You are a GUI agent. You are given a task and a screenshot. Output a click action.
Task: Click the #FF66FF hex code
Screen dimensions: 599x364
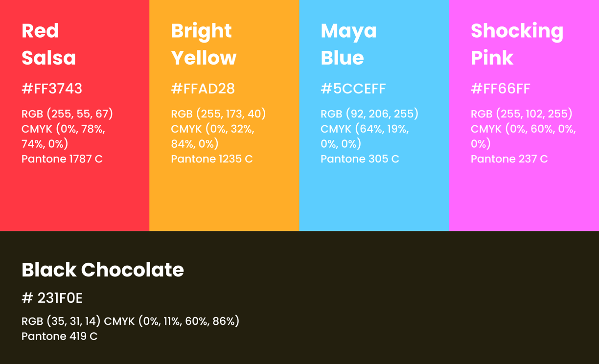(500, 89)
